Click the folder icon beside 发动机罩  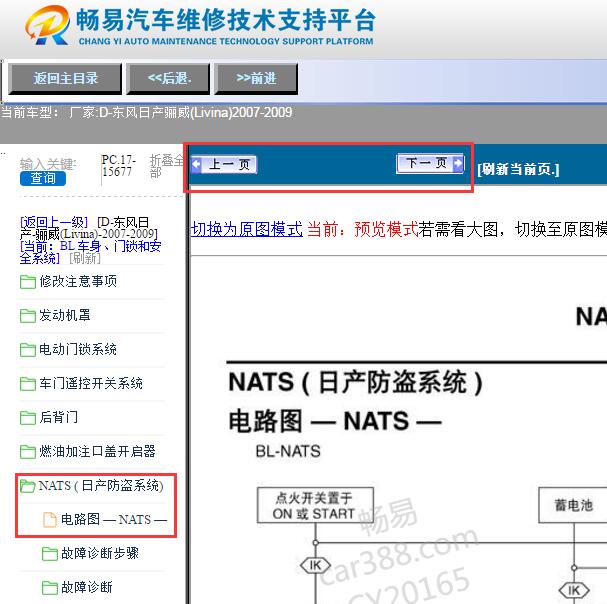(x=28, y=316)
